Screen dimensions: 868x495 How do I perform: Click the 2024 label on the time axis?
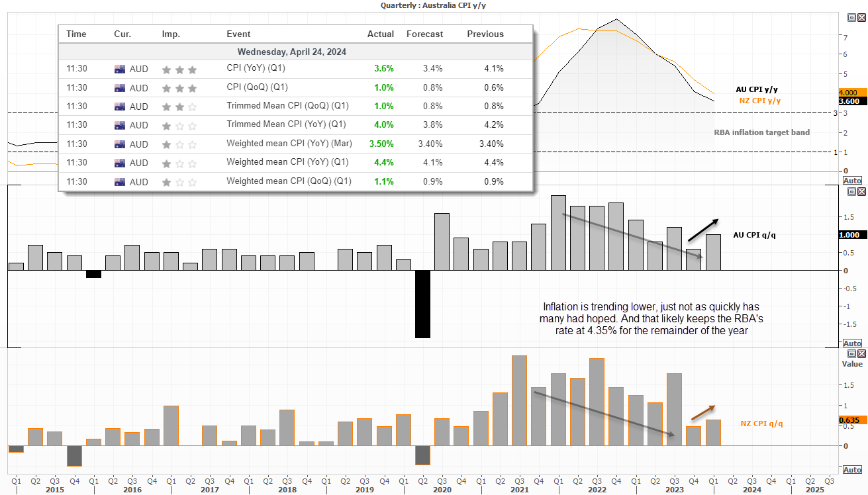[751, 490]
